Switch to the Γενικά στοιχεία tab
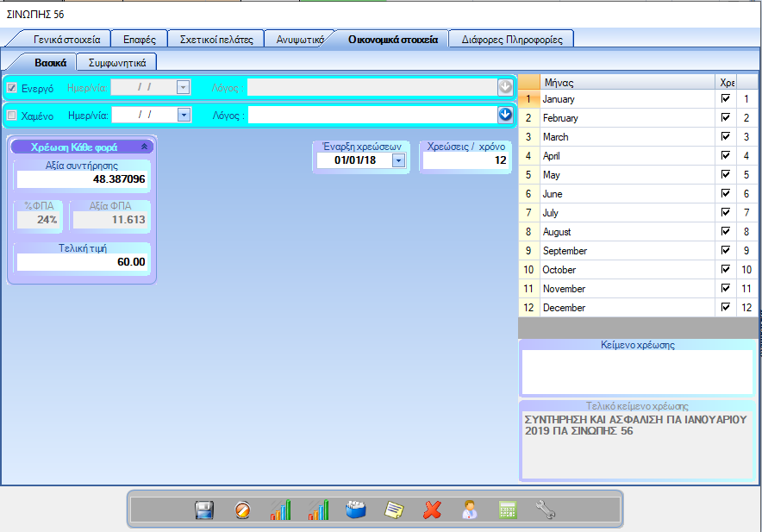This screenshot has height=532, width=762. coord(67,40)
